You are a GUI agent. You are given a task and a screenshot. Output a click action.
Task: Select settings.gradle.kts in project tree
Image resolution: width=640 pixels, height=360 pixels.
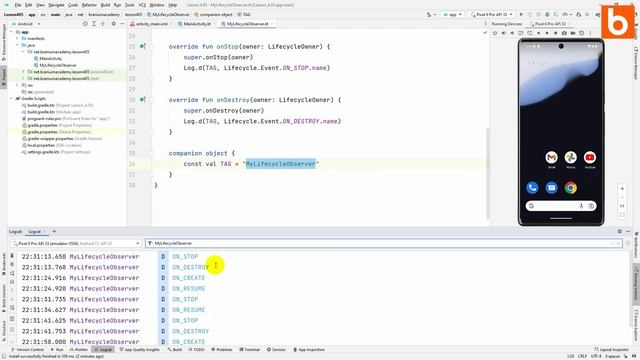pyautogui.click(x=56, y=152)
